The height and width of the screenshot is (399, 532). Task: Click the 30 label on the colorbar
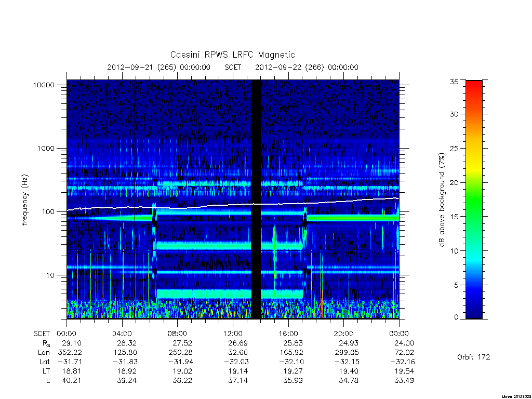pos(454,114)
